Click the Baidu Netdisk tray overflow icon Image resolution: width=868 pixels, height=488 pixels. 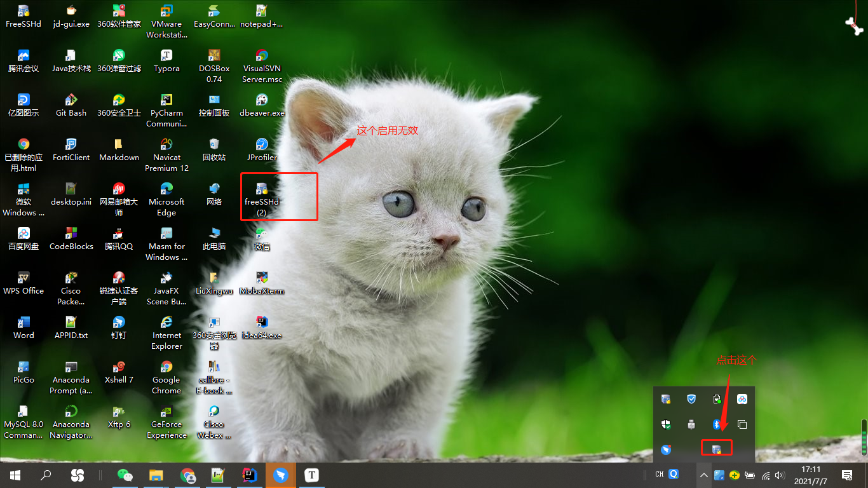tap(742, 399)
